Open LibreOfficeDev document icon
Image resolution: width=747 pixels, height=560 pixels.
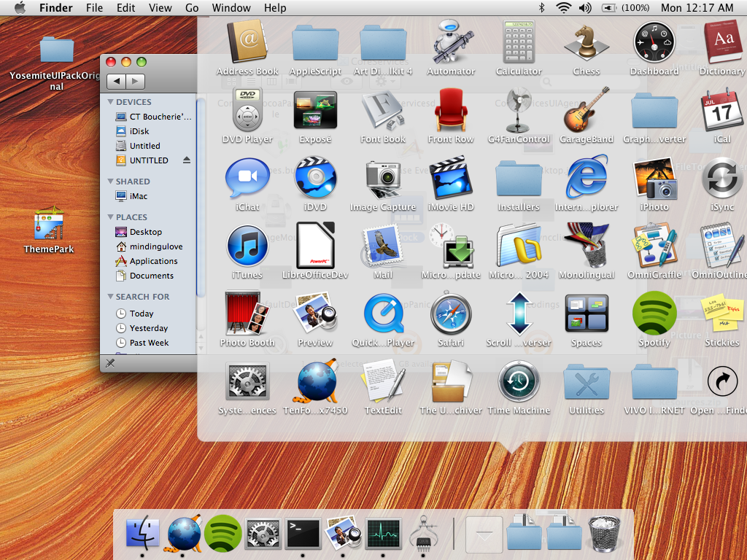pos(315,245)
